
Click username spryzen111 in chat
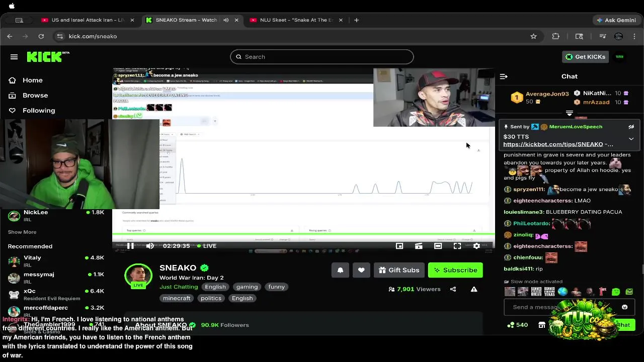[529, 190]
